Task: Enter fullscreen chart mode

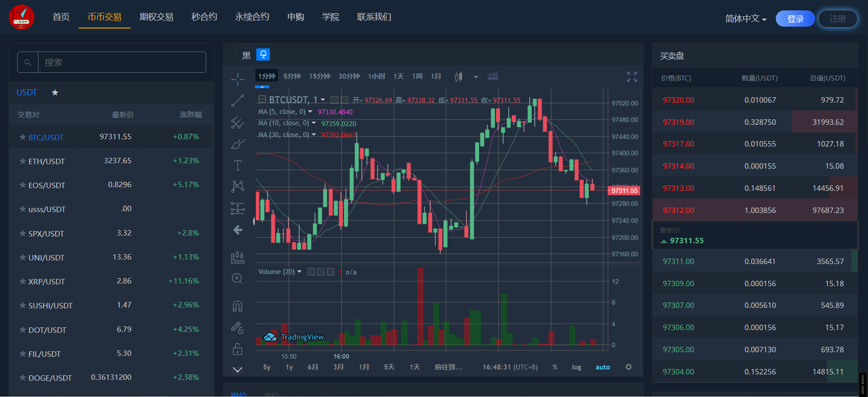Action: (x=632, y=77)
